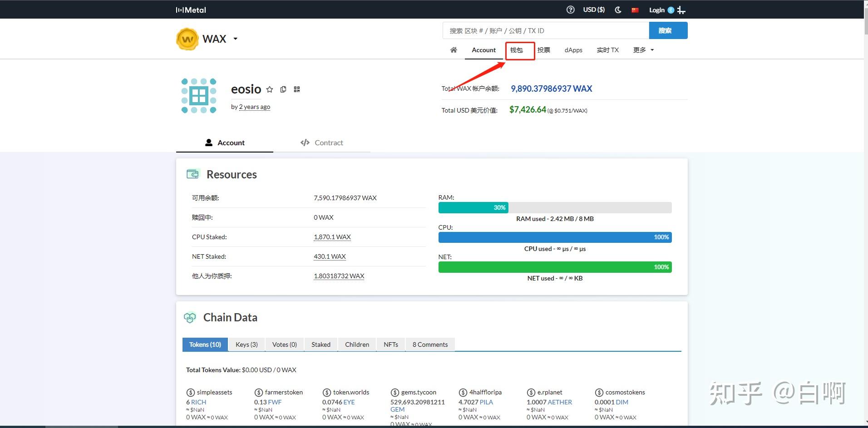Screen dimensions: 868x428
Task: Click the cosmostokens dollar icon
Action: [x=599, y=393]
